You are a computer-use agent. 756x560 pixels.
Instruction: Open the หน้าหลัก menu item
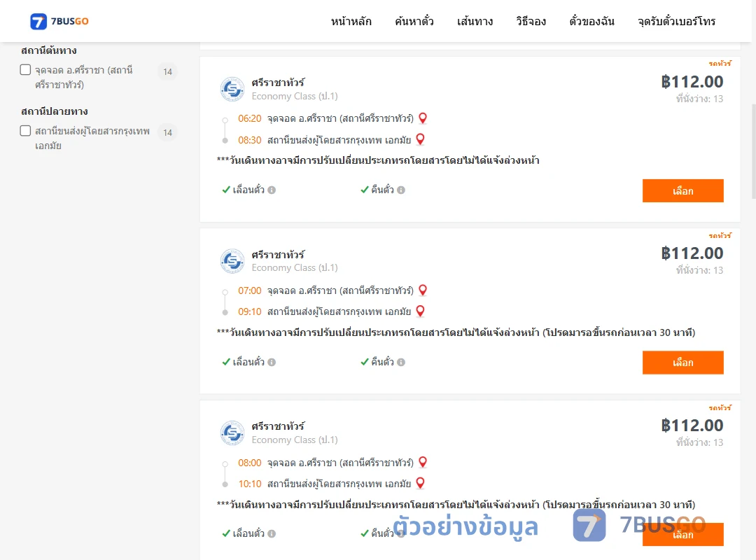351,21
